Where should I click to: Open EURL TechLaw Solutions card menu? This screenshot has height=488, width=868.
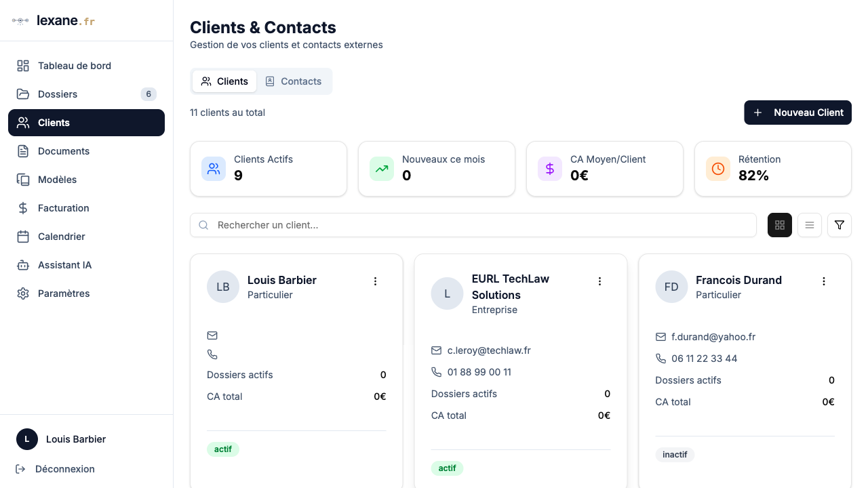[x=599, y=280]
